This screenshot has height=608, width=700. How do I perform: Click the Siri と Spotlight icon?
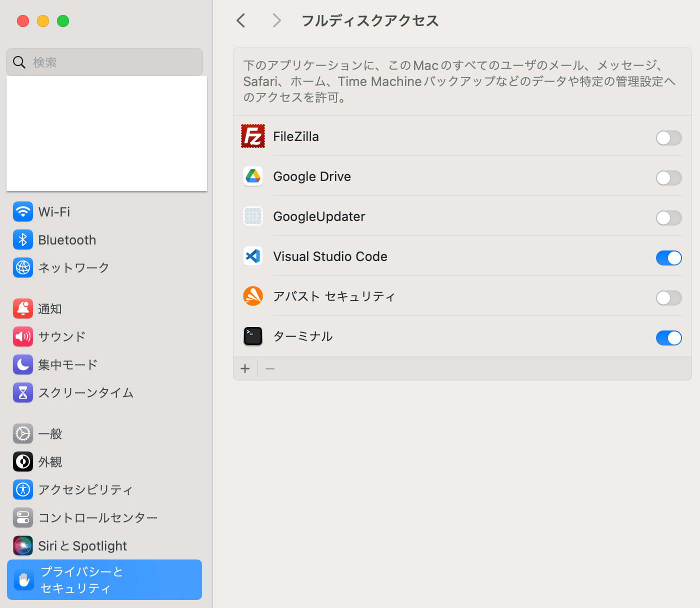click(x=23, y=545)
